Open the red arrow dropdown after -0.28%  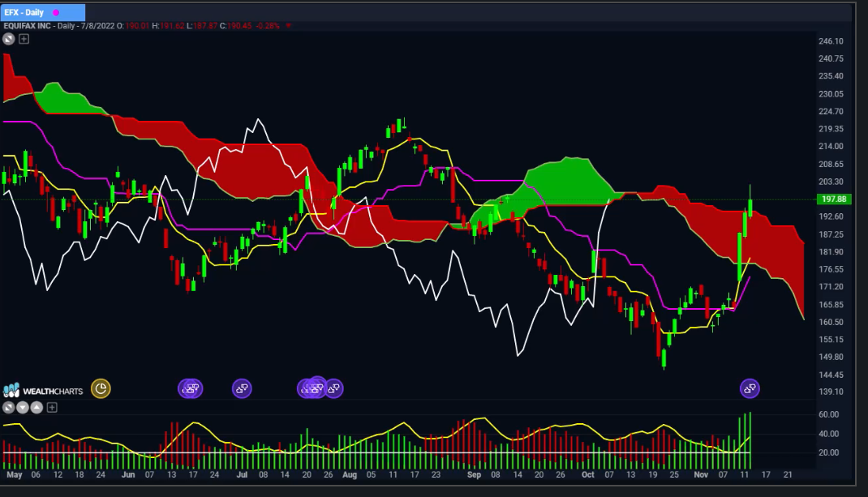click(x=288, y=26)
